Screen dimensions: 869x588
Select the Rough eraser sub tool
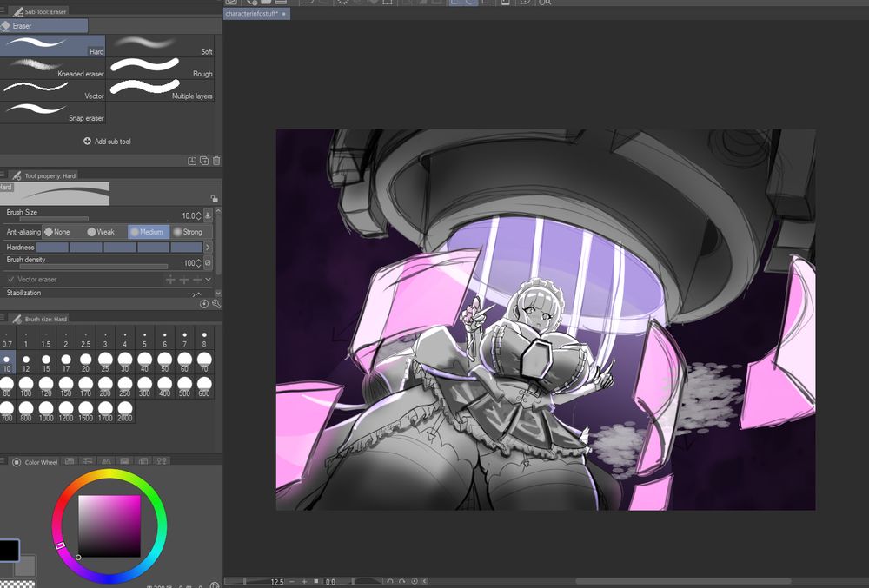[x=160, y=68]
